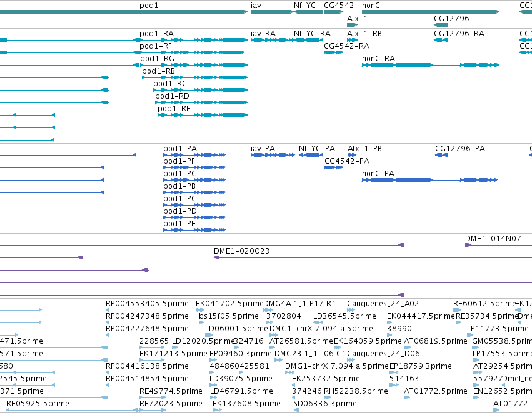Select protein pod1-PG
Image resolution: width=532 pixels, height=413 pixels.
[x=194, y=180]
